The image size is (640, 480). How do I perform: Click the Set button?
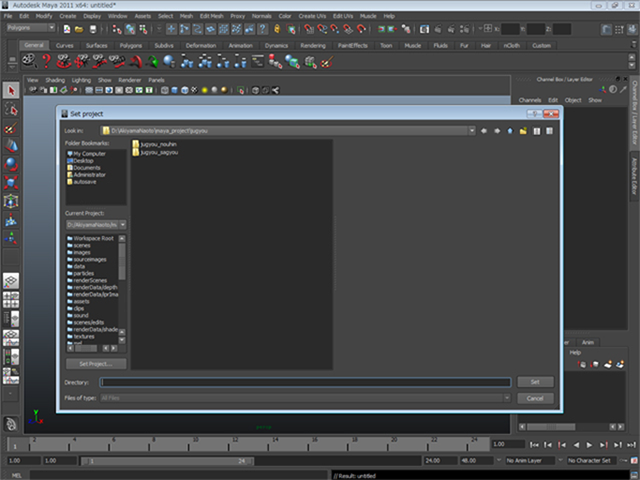click(535, 382)
